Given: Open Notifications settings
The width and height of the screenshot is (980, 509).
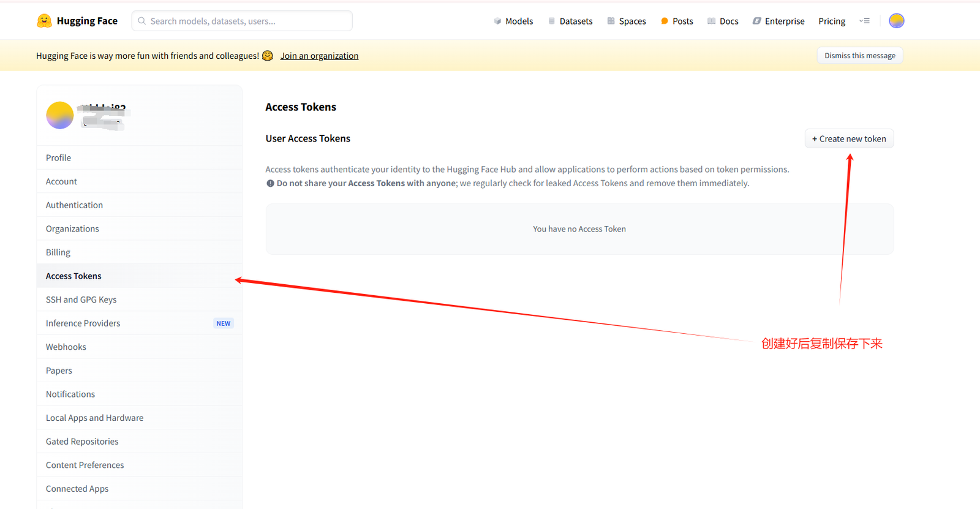Looking at the screenshot, I should [x=140, y=394].
